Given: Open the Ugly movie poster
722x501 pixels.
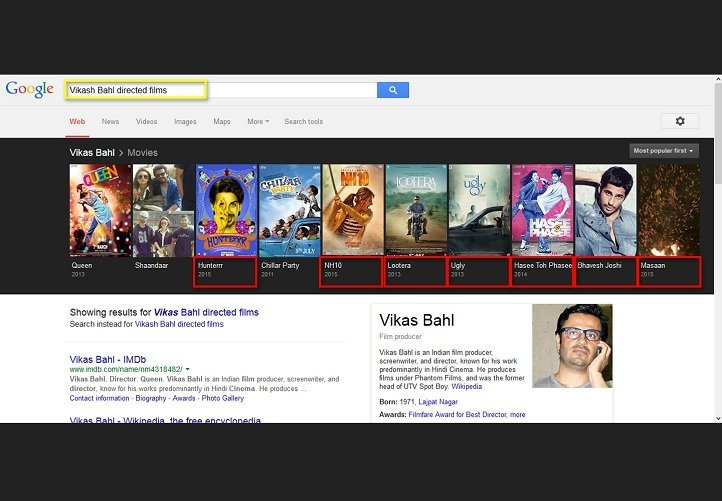Looking at the screenshot, I should (479, 210).
